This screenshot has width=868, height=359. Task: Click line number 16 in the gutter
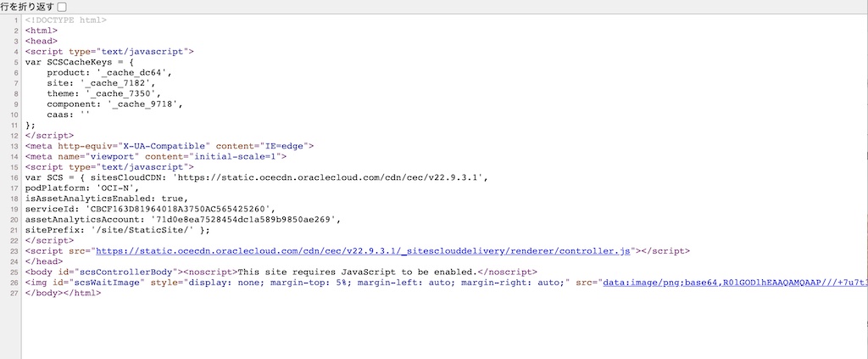pyautogui.click(x=15, y=177)
